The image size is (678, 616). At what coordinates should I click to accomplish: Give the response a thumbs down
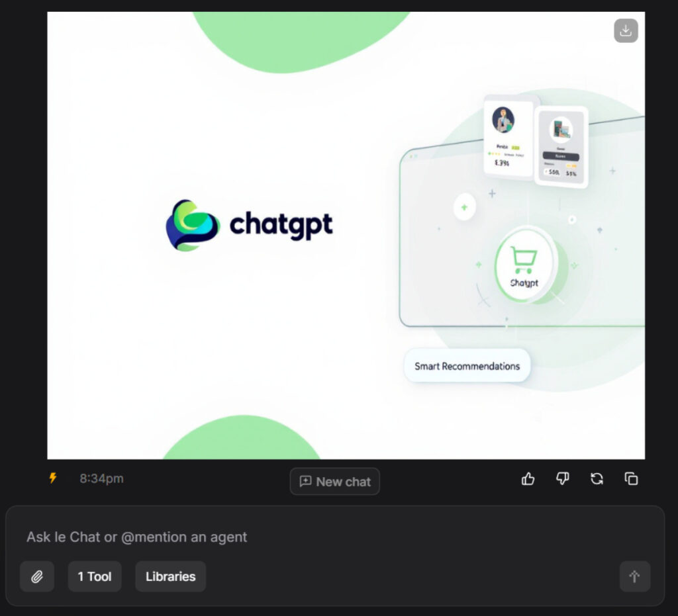(x=562, y=478)
